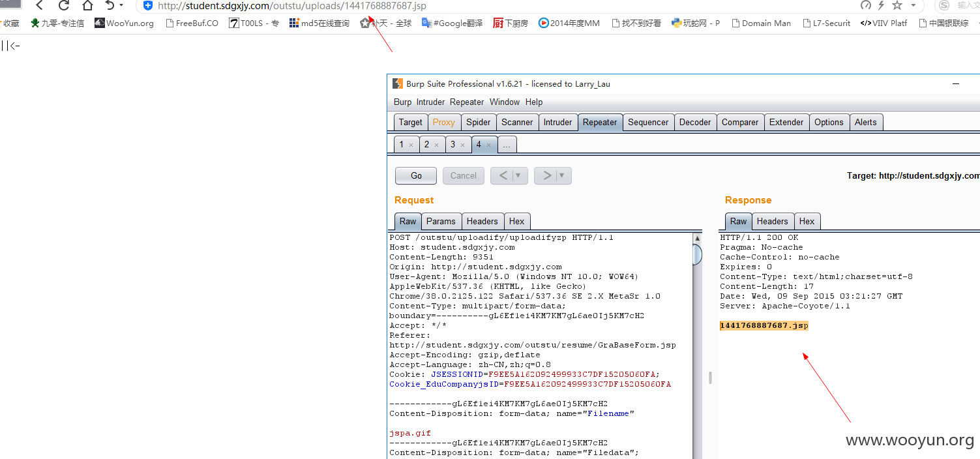This screenshot has height=459, width=980.
Task: Click the site security shield icon
Action: (x=148, y=6)
